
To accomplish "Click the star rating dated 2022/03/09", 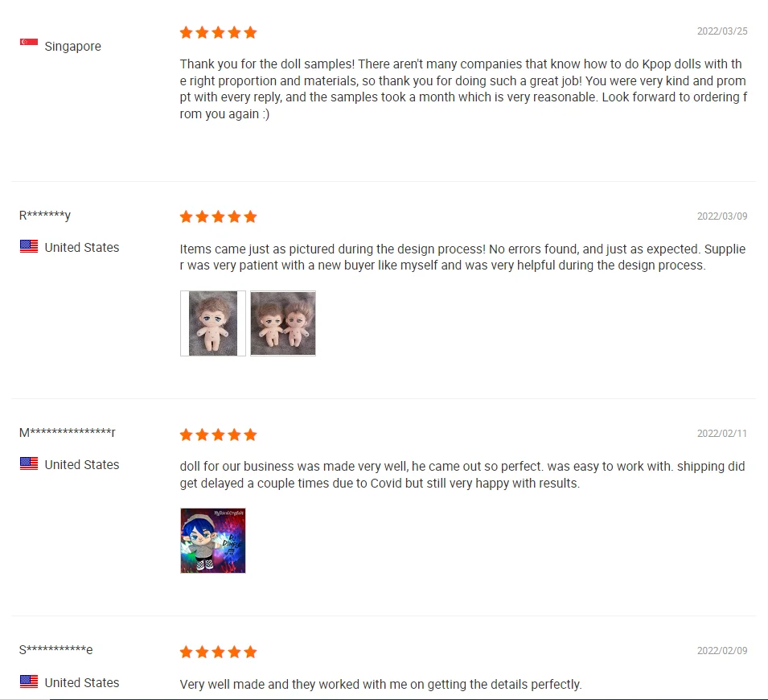I will [x=218, y=216].
